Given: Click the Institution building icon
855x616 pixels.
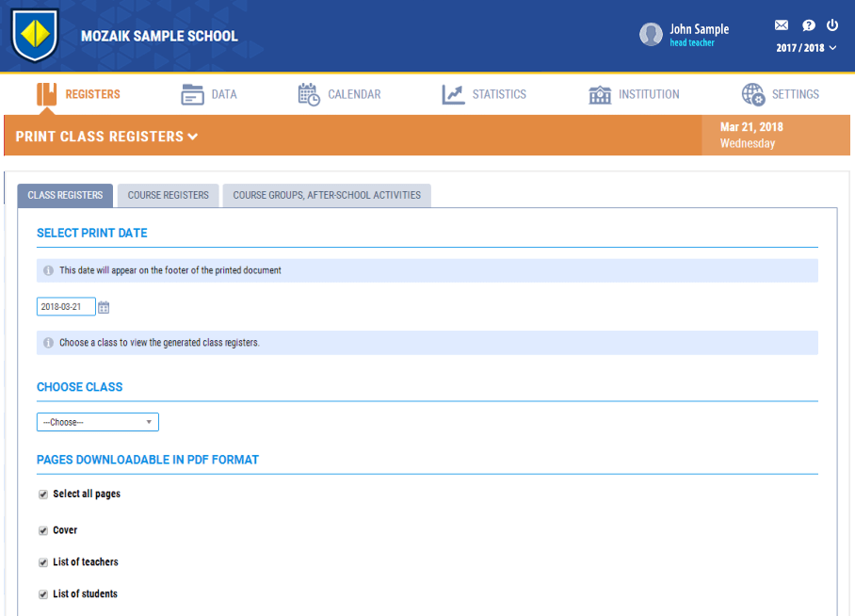Looking at the screenshot, I should (x=600, y=94).
